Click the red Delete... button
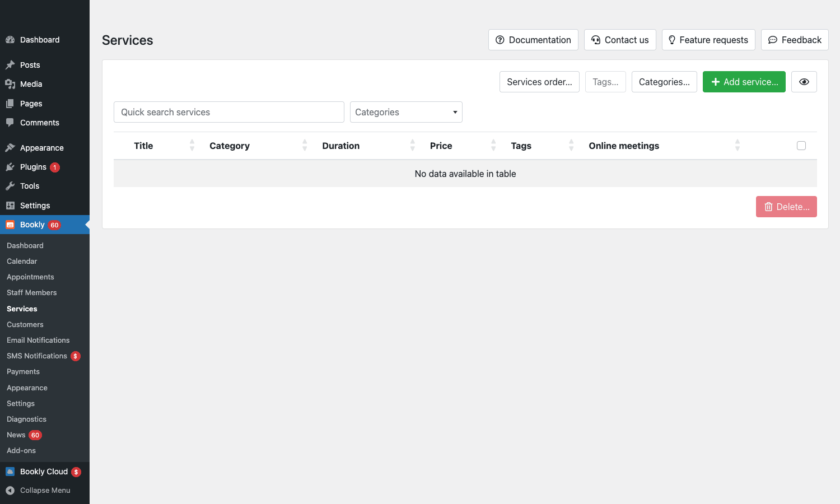The height and width of the screenshot is (504, 840). click(x=786, y=207)
